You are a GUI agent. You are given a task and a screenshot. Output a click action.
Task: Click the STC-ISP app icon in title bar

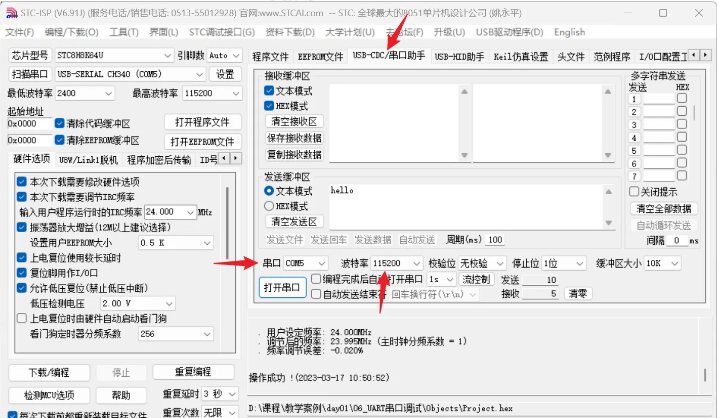(x=10, y=11)
